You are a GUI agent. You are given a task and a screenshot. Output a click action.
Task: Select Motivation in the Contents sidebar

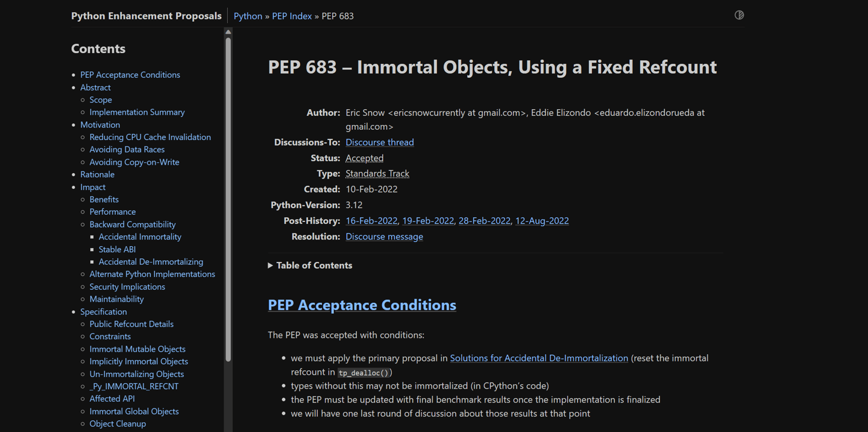(100, 124)
